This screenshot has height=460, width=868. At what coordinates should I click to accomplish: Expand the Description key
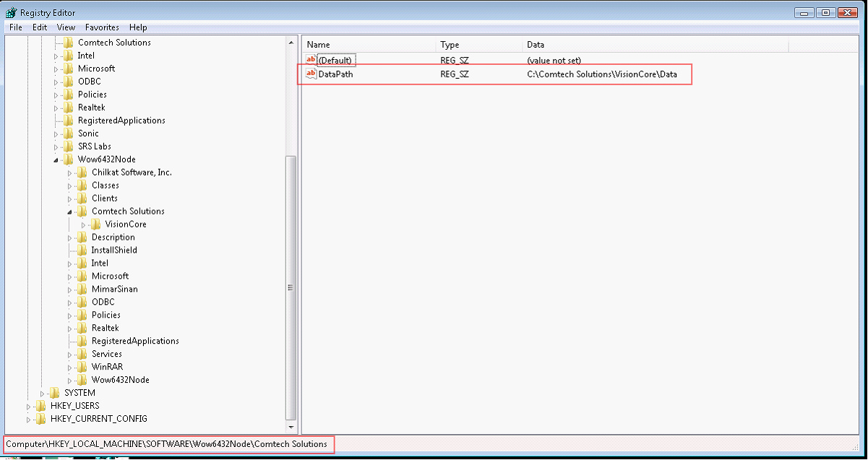tap(71, 238)
